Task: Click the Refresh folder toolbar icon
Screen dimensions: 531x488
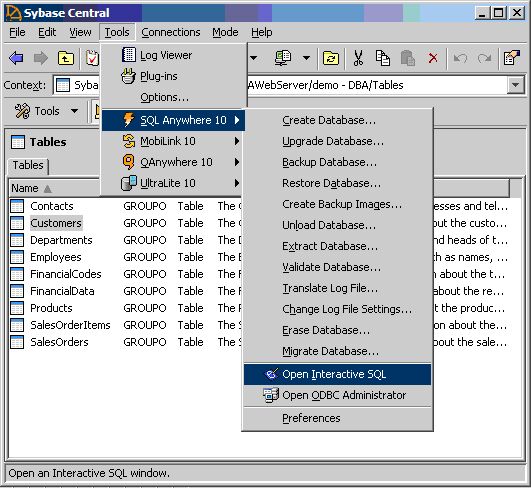Action: [x=331, y=58]
